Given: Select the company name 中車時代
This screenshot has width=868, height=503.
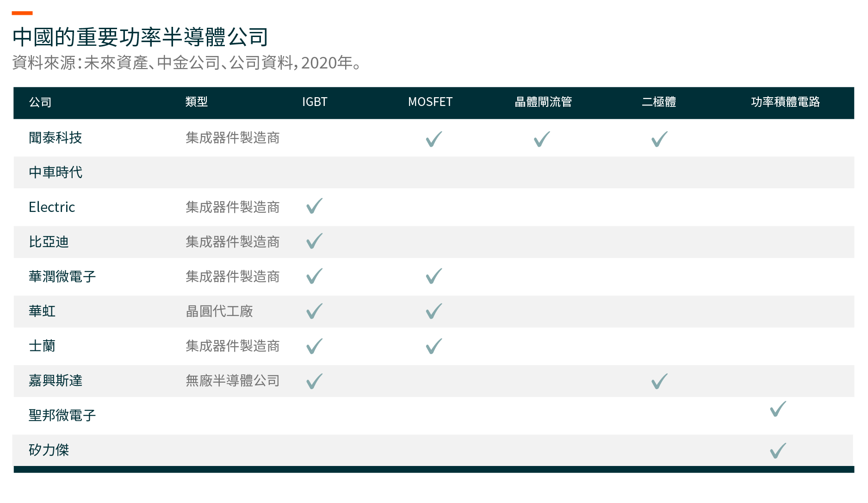Looking at the screenshot, I should pos(56,173).
